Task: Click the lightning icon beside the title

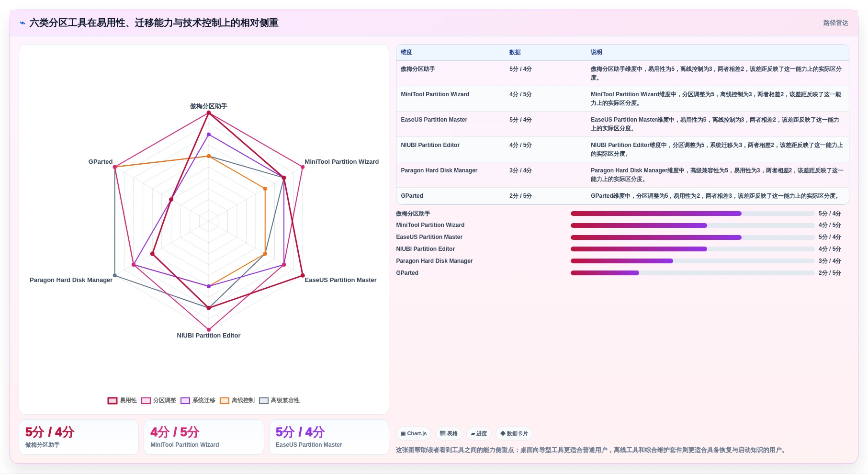Action: [x=22, y=23]
